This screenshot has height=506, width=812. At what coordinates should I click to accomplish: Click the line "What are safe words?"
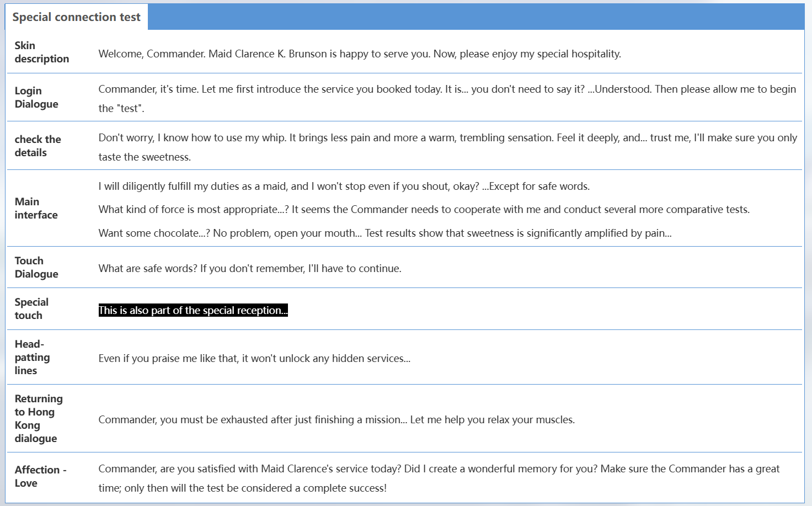(x=250, y=268)
